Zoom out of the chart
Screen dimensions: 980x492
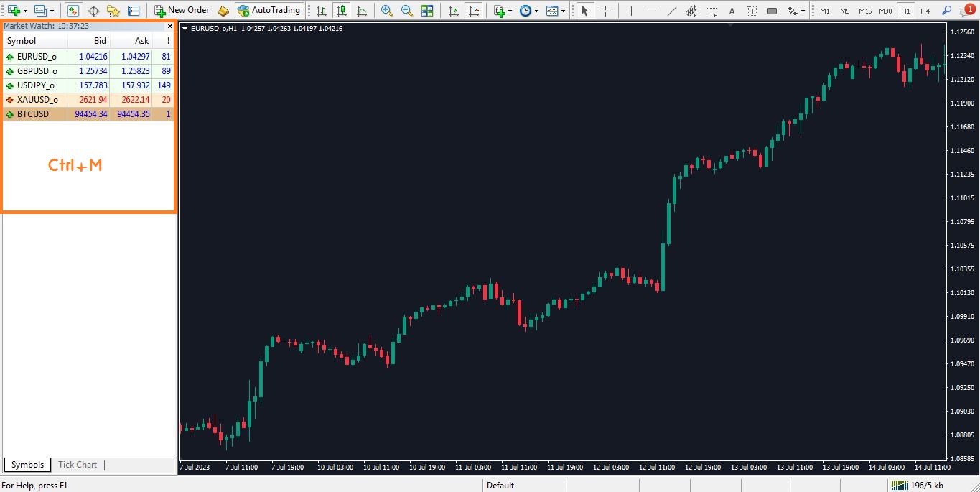tap(407, 11)
